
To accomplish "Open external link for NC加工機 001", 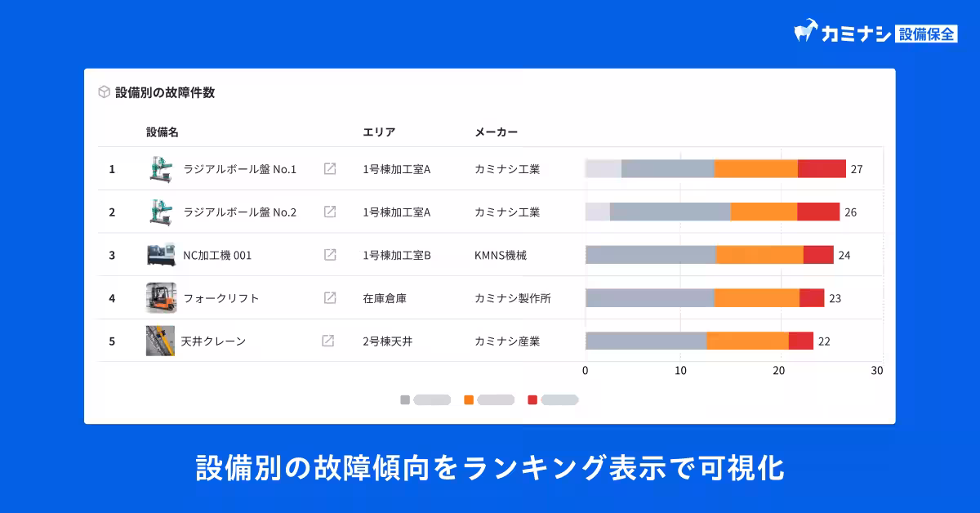I will (x=330, y=254).
